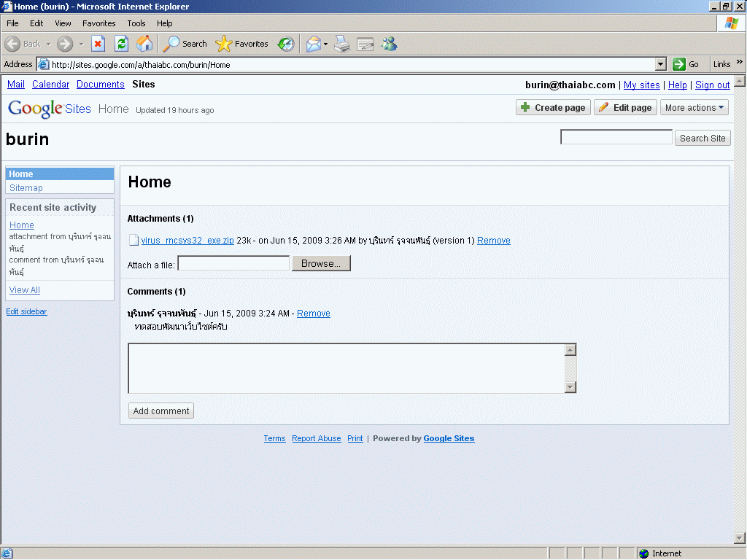
Task: Click the Refresh page toolbar icon
Action: pyautogui.click(x=121, y=44)
